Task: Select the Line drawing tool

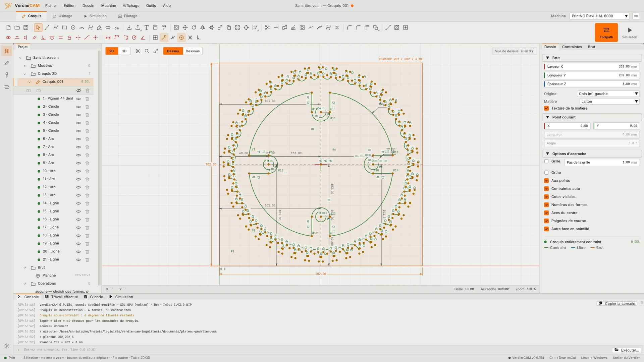Action: [x=47, y=28]
